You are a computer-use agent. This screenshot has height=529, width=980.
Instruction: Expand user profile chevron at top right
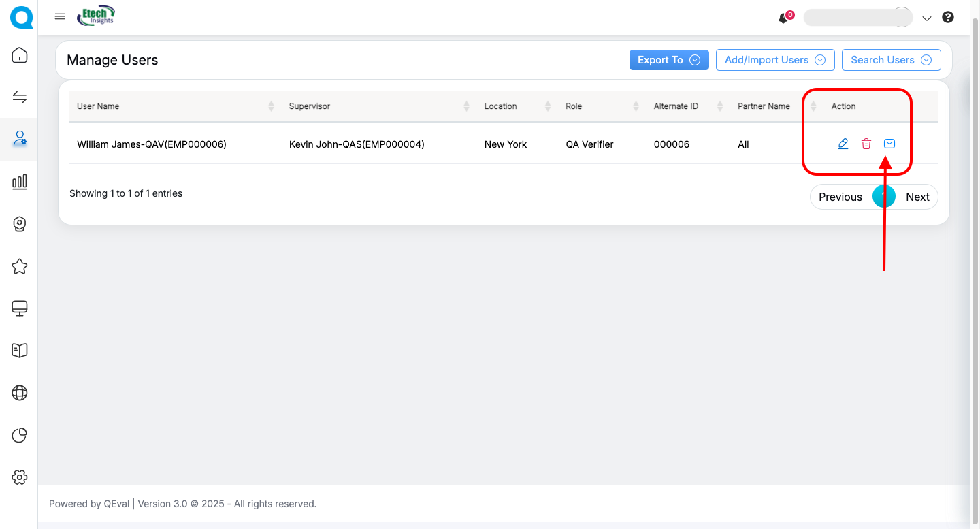(x=926, y=18)
